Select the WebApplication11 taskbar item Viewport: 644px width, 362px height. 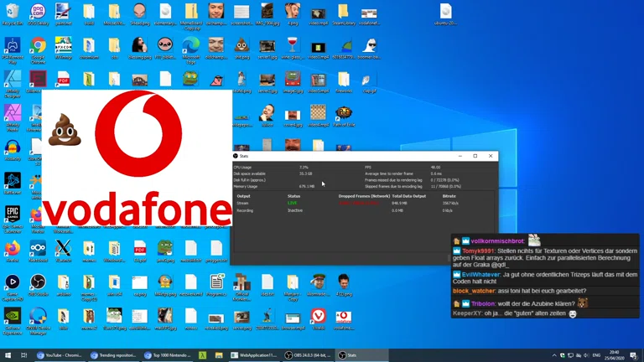click(255, 355)
